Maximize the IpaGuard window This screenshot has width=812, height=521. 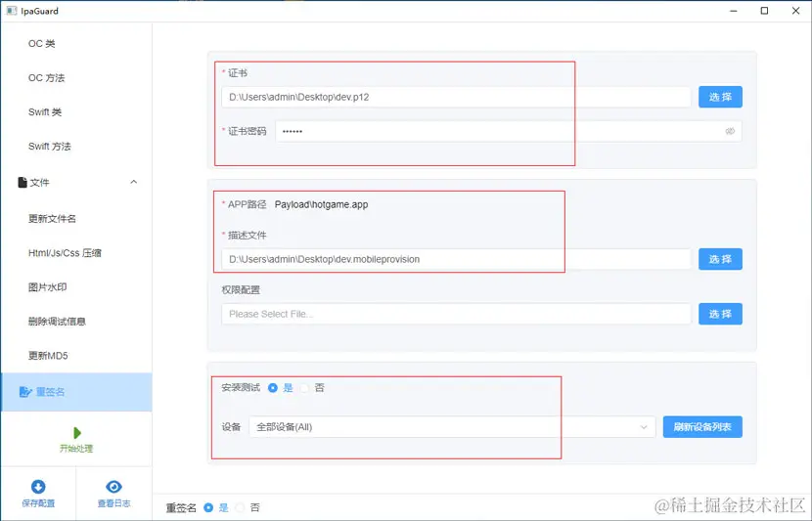click(764, 11)
